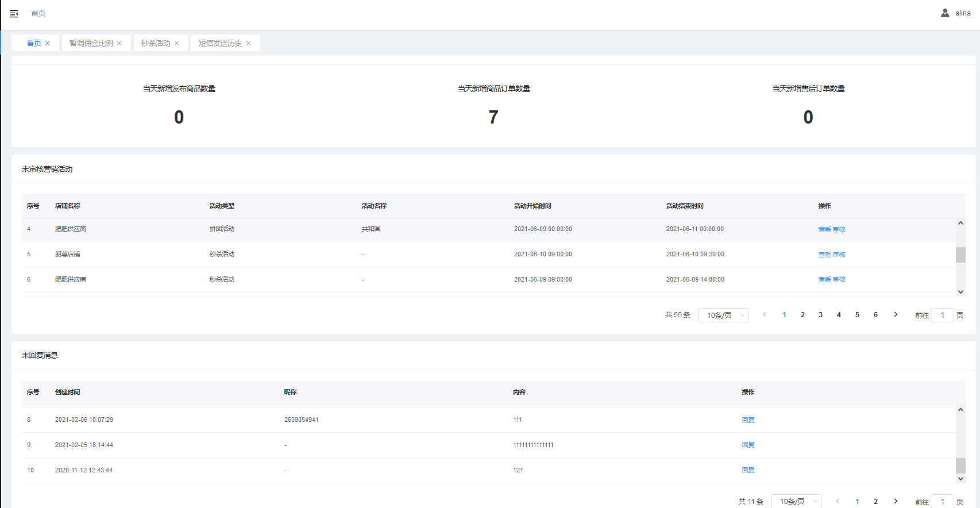Go to next page in marketing activities pagination
Screen dimensions: 980x508
[896, 315]
